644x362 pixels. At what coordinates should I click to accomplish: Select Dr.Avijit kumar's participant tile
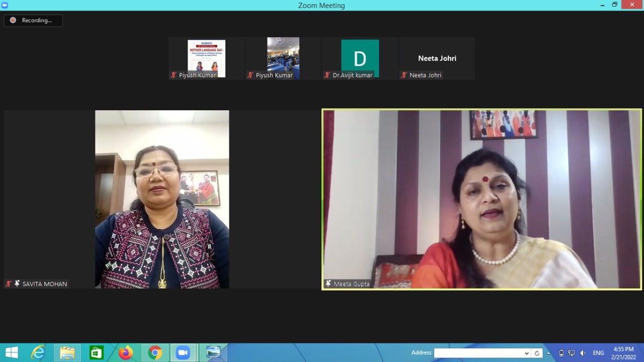coord(360,58)
